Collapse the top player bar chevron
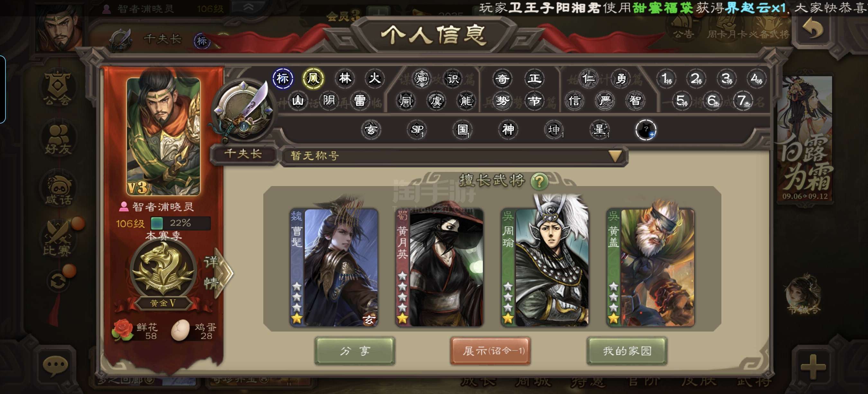This screenshot has width=868, height=394. tap(248, 7)
